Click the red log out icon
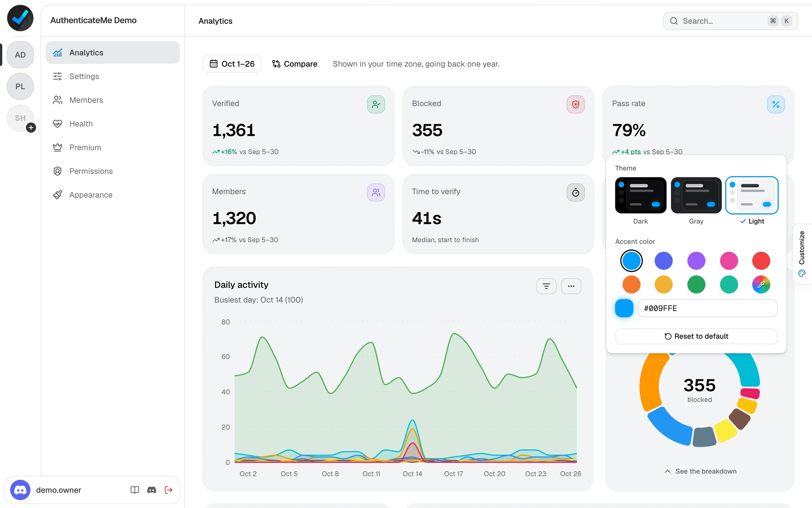This screenshot has width=812, height=508. click(168, 490)
